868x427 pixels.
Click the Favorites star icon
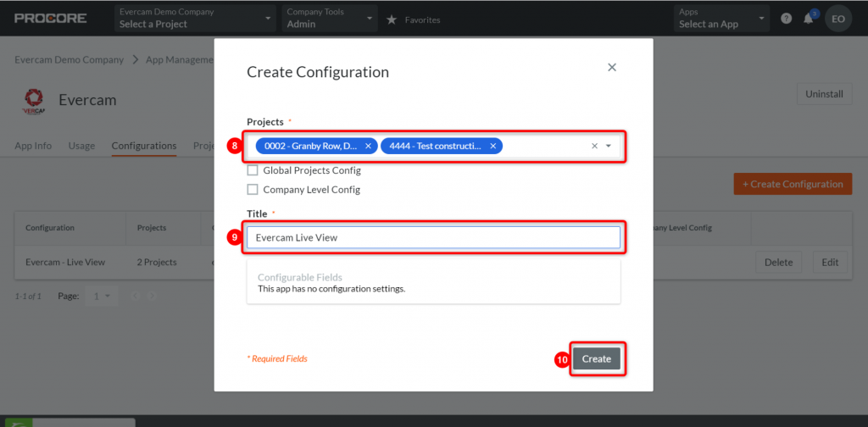(x=392, y=20)
